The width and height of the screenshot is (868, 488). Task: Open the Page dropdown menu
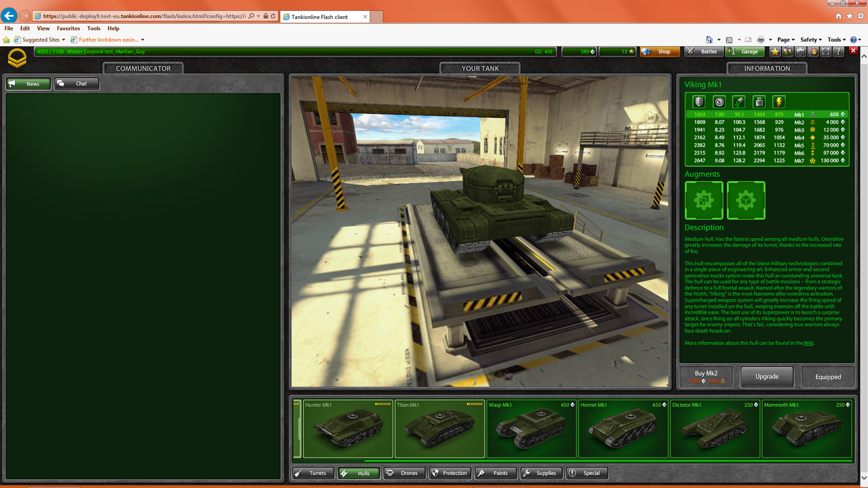click(x=786, y=40)
